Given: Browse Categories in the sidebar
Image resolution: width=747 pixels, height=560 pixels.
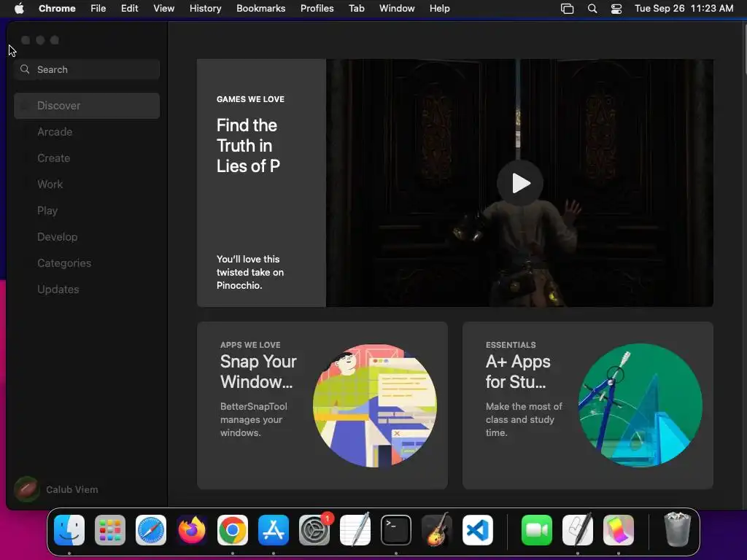Looking at the screenshot, I should click(87, 262).
